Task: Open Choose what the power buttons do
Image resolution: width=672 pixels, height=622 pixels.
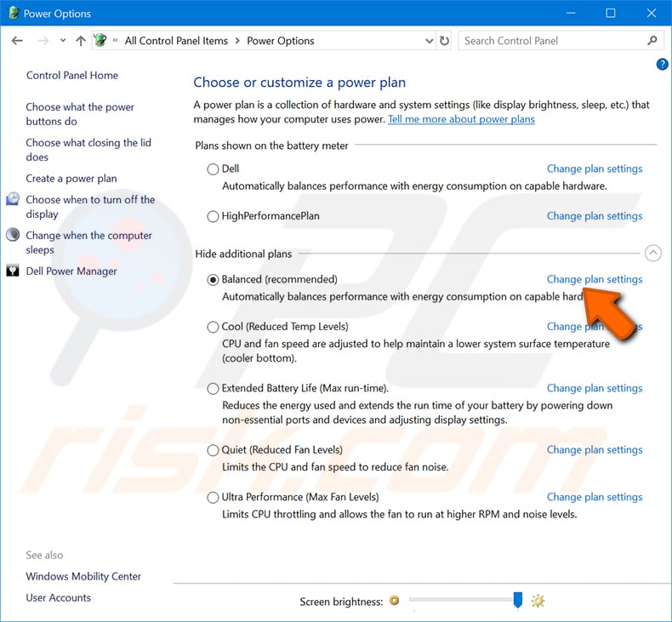Action: [80, 114]
